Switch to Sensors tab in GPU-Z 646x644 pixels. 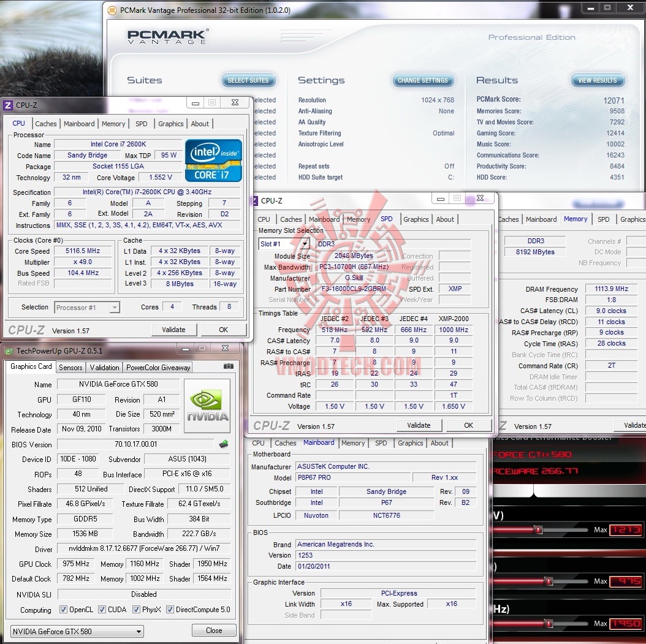(x=70, y=367)
